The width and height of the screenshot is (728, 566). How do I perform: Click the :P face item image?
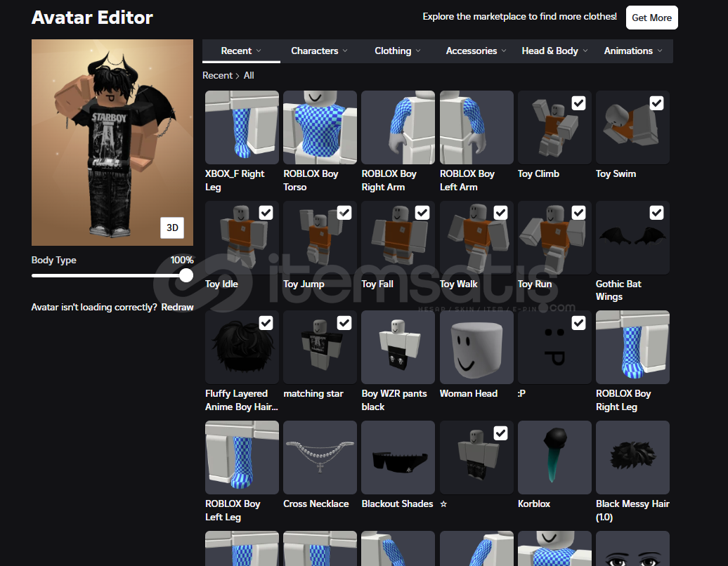[x=554, y=347]
